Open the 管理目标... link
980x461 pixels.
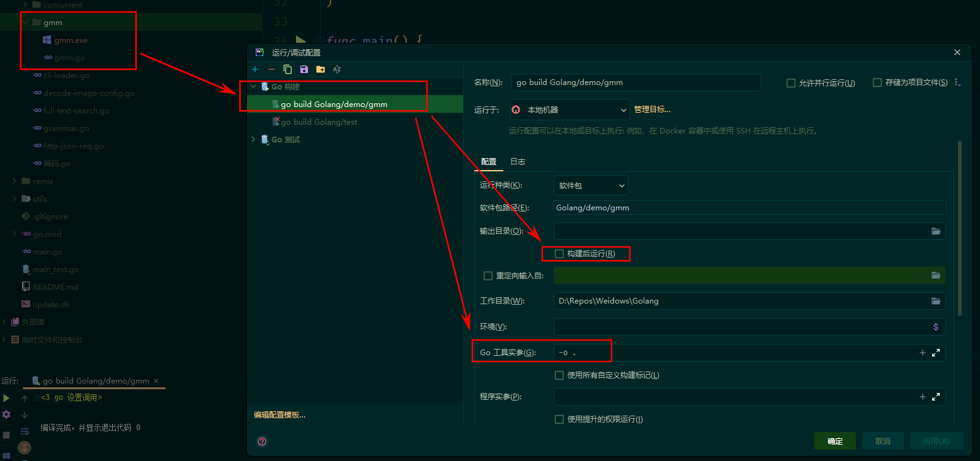(x=652, y=110)
